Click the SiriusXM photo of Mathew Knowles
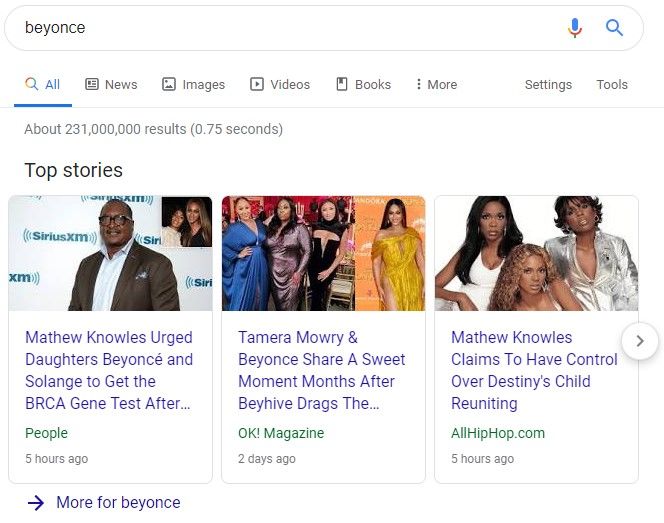Viewport: 664px width, 523px height. [111, 253]
